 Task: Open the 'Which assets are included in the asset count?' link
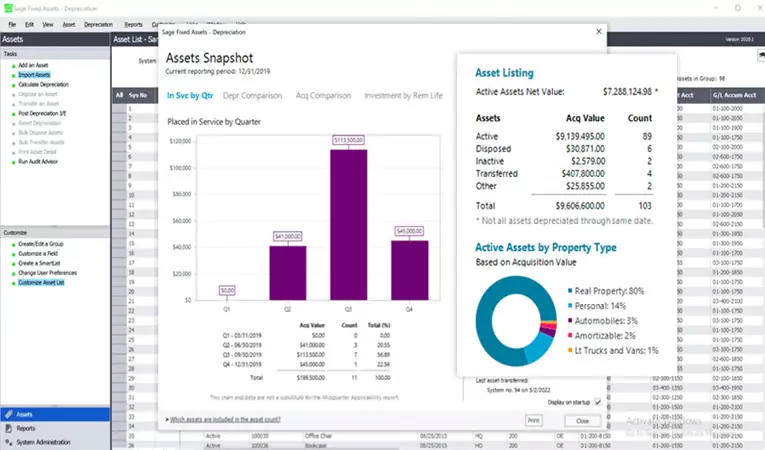coord(225,419)
